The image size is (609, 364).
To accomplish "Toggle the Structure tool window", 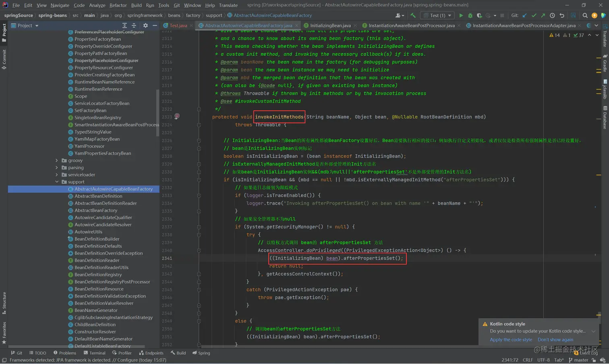I will [4, 303].
